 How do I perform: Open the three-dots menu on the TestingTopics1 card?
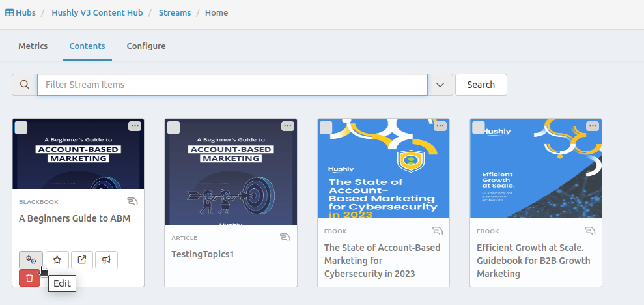pos(288,126)
